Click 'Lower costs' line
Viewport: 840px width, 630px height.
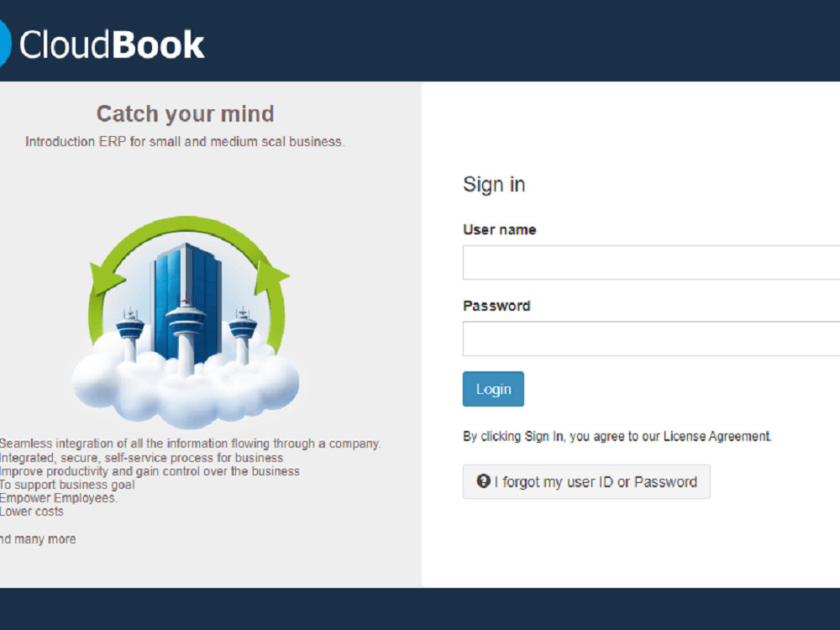[32, 512]
